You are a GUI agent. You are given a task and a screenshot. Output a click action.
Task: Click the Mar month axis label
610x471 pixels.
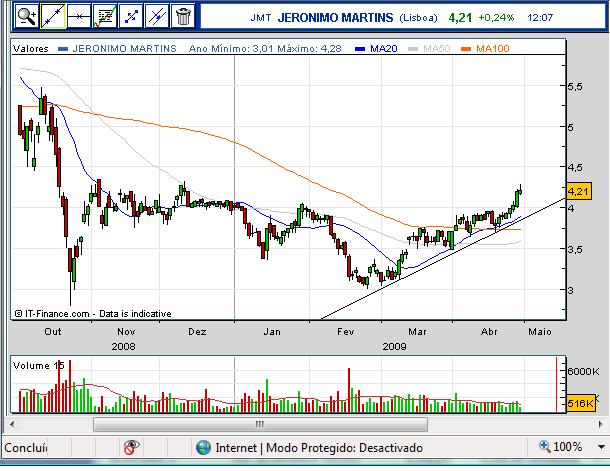pyautogui.click(x=417, y=332)
